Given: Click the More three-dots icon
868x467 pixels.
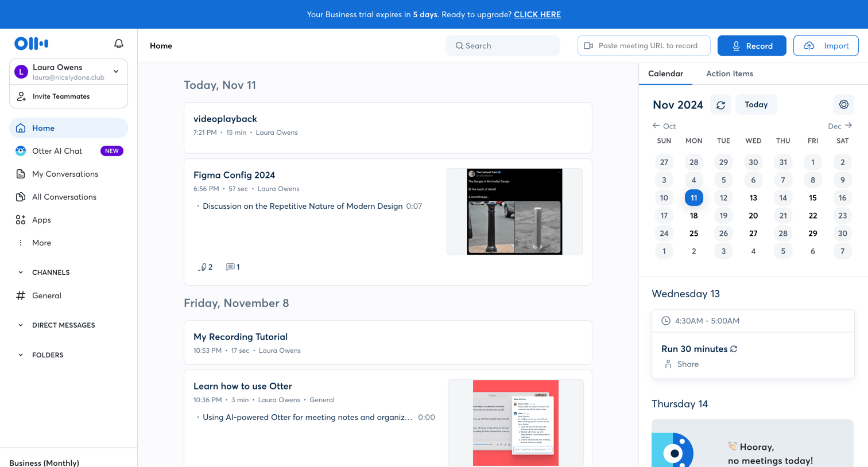Looking at the screenshot, I should (x=21, y=243).
